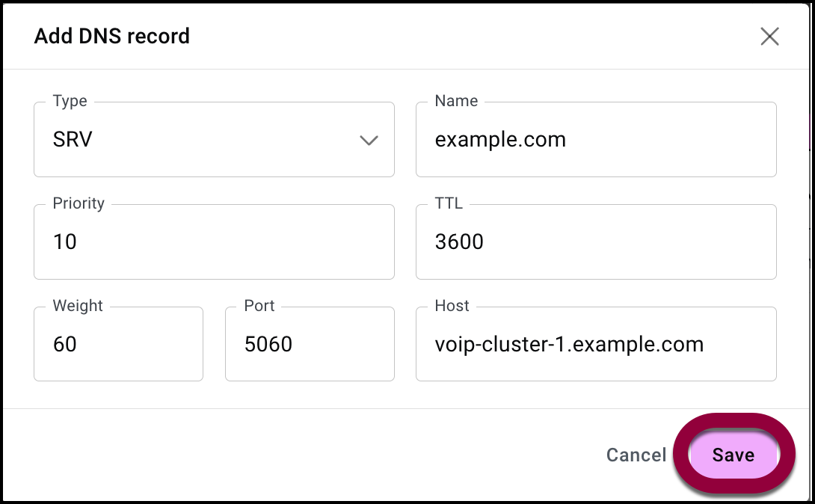The image size is (815, 504).
Task: Click the floating "Type" label text
Action: click(x=70, y=101)
